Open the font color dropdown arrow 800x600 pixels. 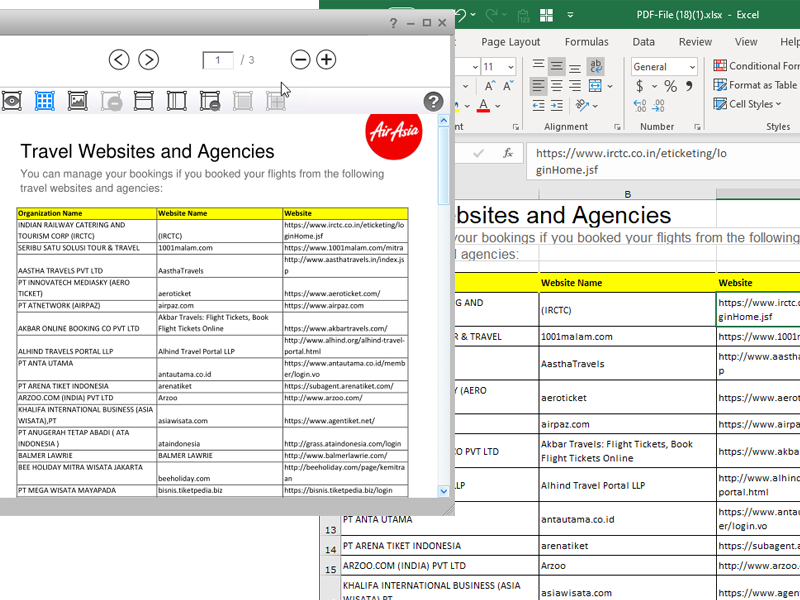click(497, 106)
